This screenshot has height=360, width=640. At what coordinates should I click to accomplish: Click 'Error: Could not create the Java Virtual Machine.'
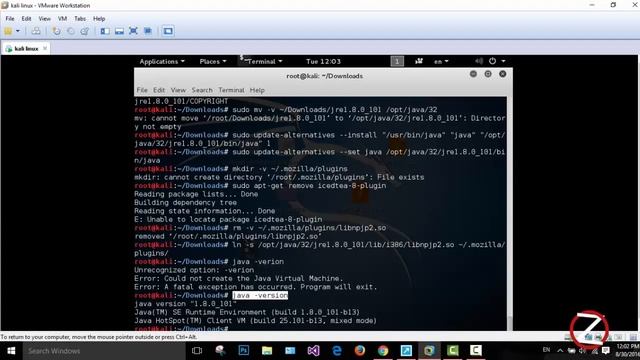[239, 278]
